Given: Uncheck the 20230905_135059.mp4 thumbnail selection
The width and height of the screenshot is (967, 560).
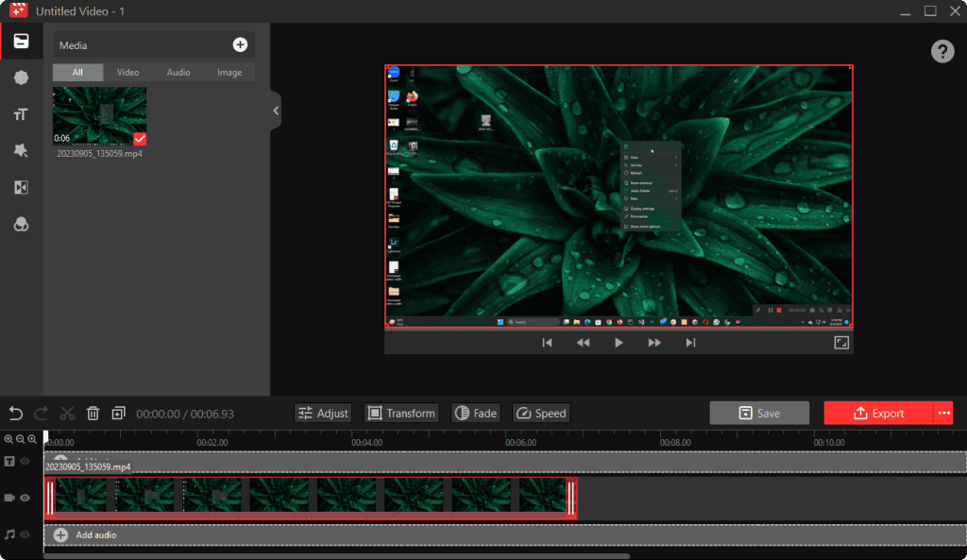Looking at the screenshot, I should (x=139, y=139).
